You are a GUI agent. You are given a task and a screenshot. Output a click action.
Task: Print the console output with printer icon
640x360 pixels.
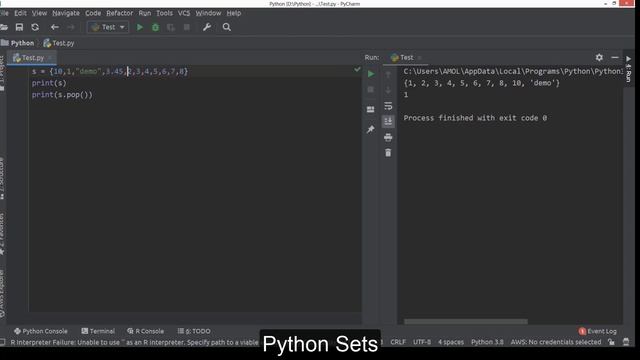tap(388, 137)
